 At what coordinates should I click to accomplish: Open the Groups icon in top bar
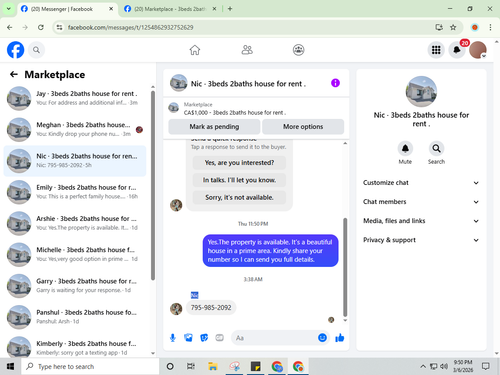click(x=298, y=50)
